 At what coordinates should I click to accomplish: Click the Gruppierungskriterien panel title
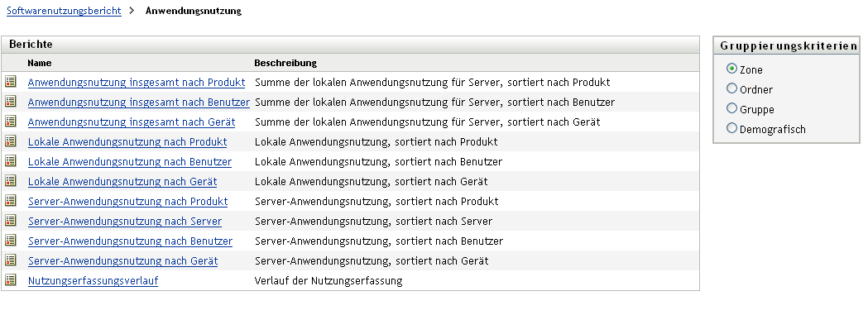[x=789, y=45]
